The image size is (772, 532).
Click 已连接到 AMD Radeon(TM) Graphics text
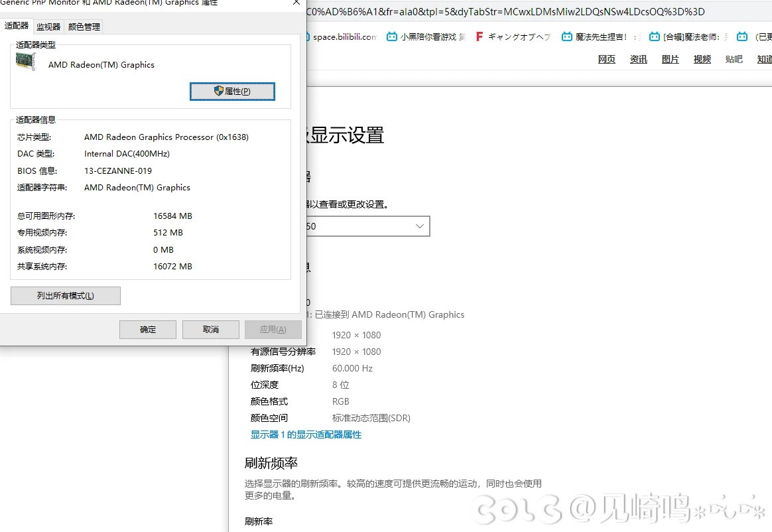(389, 314)
